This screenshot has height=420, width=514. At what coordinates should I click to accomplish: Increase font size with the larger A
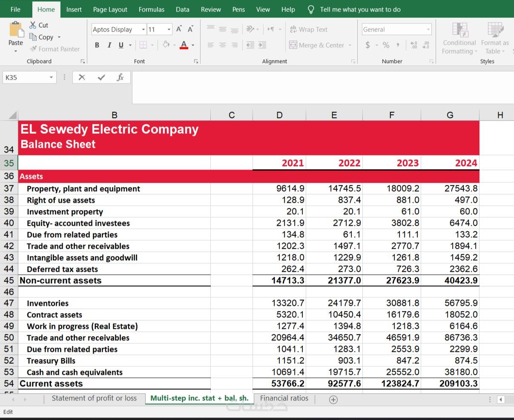(179, 29)
